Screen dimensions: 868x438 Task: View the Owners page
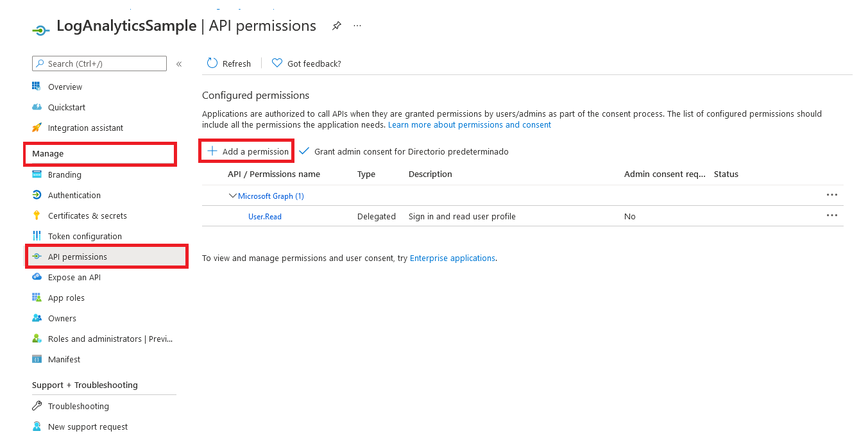point(62,318)
